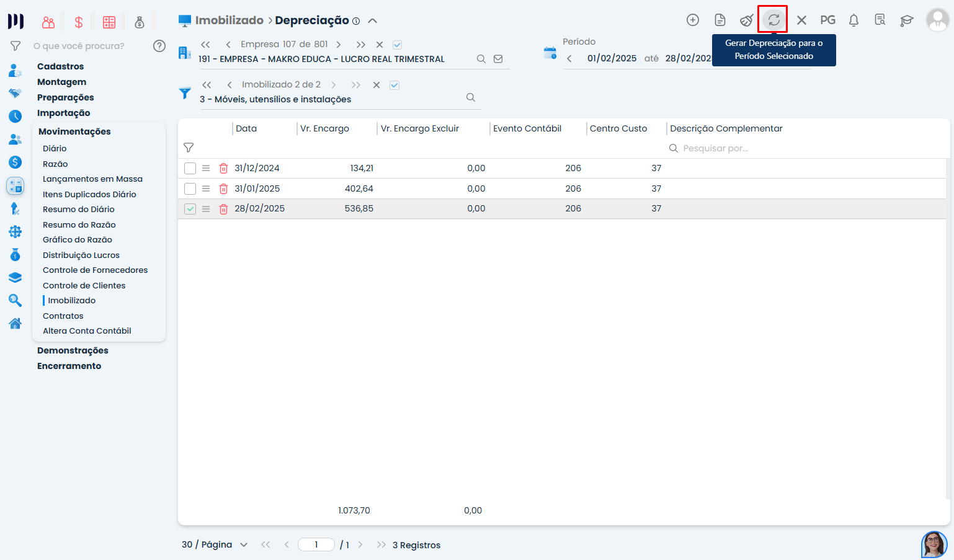The width and height of the screenshot is (954, 560).
Task: Click the Pesquisar por search field
Action: pos(716,148)
